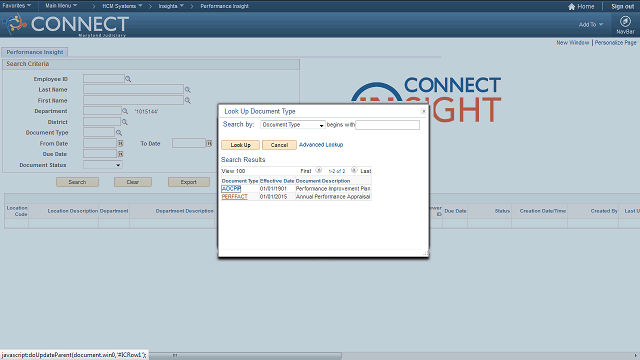The image size is (640, 360).
Task: Click Department lookup magnifier icon
Action: (125, 111)
